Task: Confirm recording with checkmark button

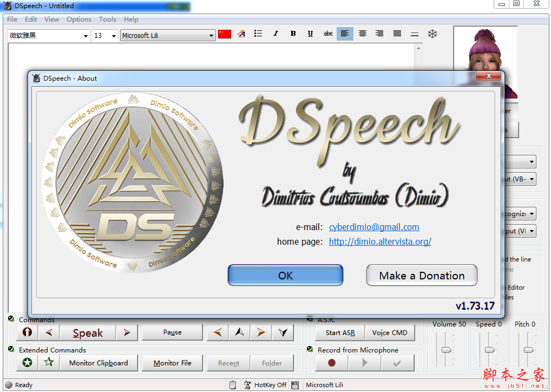Action: tap(397, 363)
